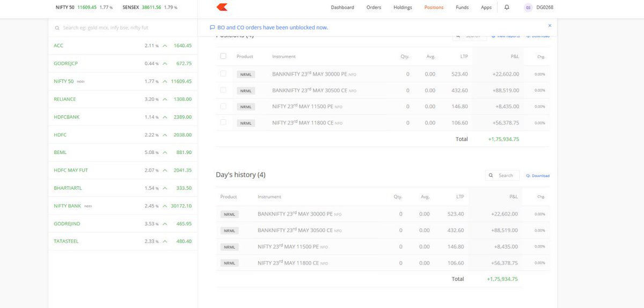Open Day's history NIFTY 11800 CE row

click(x=383, y=263)
